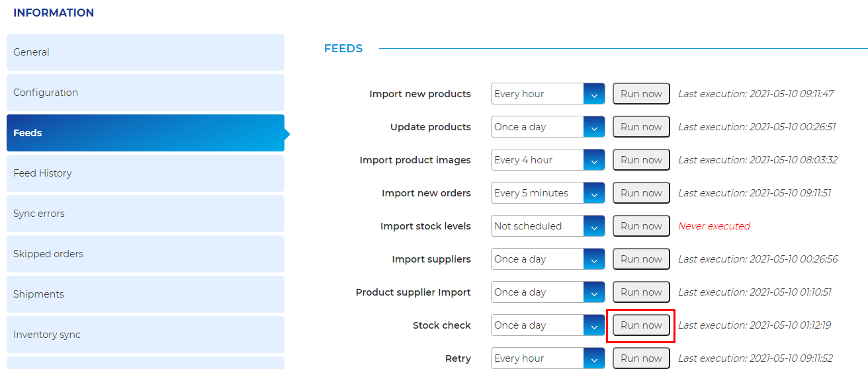Run the Stock check feed now
Screen dimensions: 868x369
click(641, 325)
